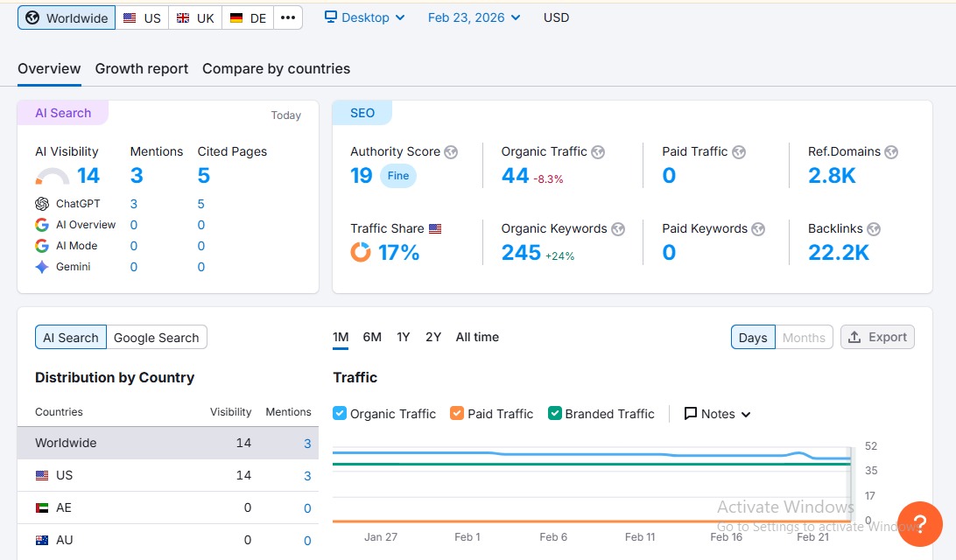956x560 pixels.
Task: Click the globe icon next to Paid Keywords
Action: 758,229
